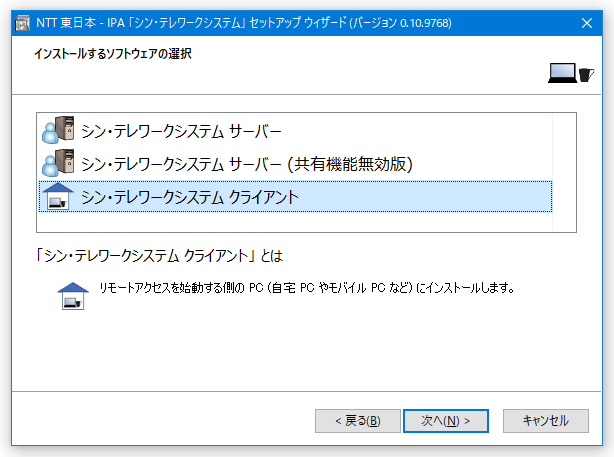Click the house icon next to the description text
This screenshot has height=457, width=614.
coord(73,296)
